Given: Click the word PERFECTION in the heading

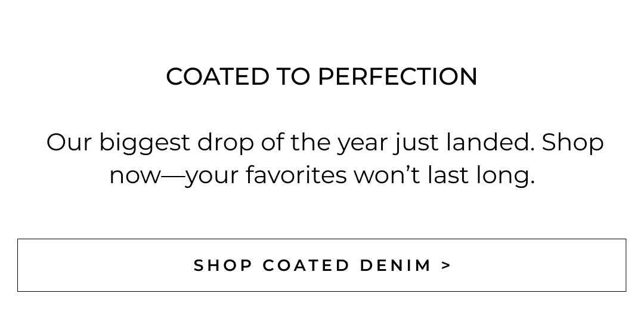Looking at the screenshot, I should coord(397,76).
